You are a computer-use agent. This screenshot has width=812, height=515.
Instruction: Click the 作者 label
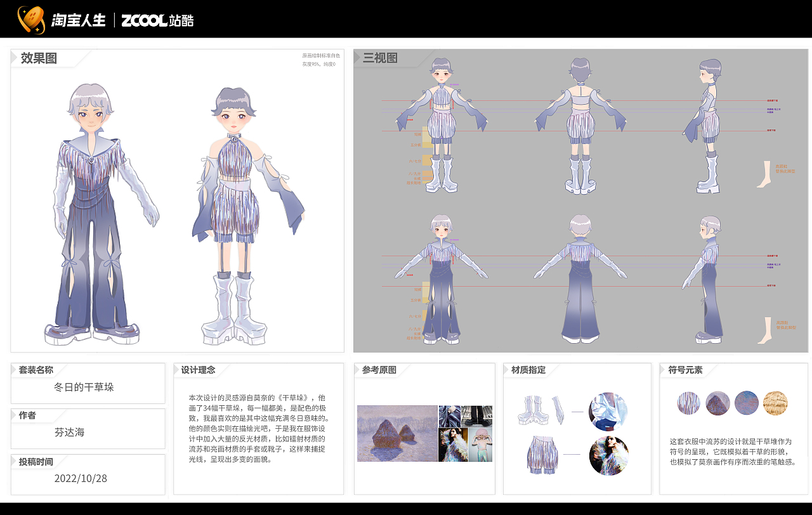click(x=27, y=415)
